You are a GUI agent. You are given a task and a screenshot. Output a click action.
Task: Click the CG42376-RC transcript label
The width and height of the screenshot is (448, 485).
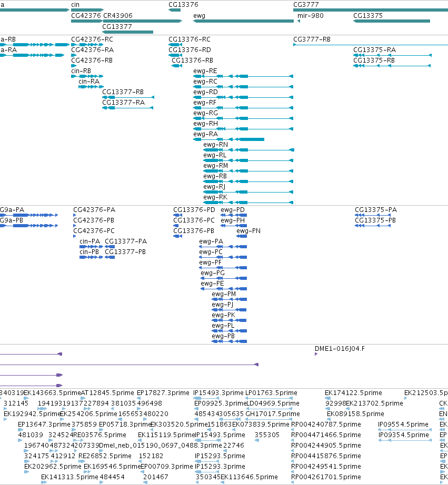92,39
